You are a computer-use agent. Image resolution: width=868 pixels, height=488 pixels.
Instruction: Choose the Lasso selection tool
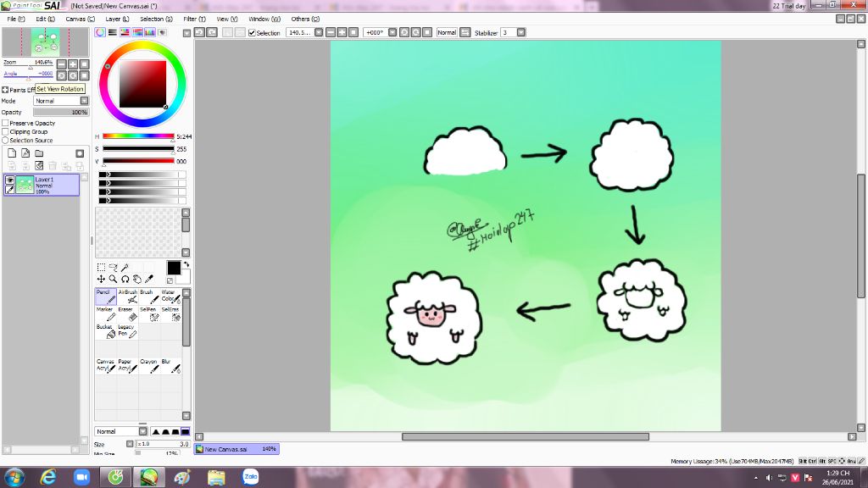click(x=113, y=268)
